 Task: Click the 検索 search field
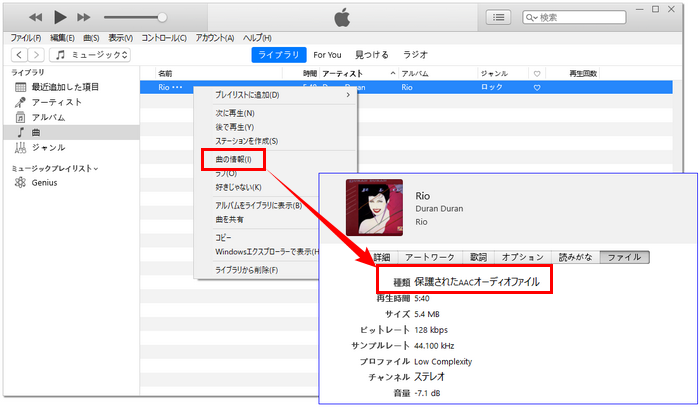pos(574,17)
